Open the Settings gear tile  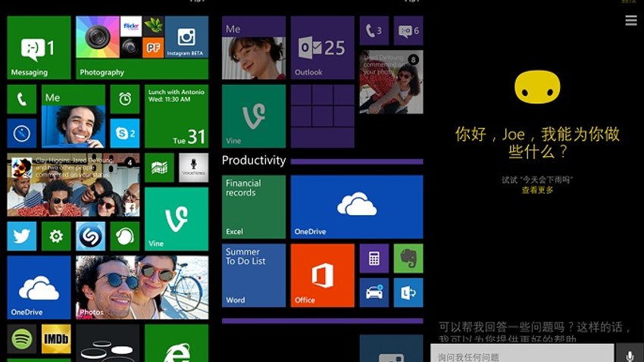(56, 236)
